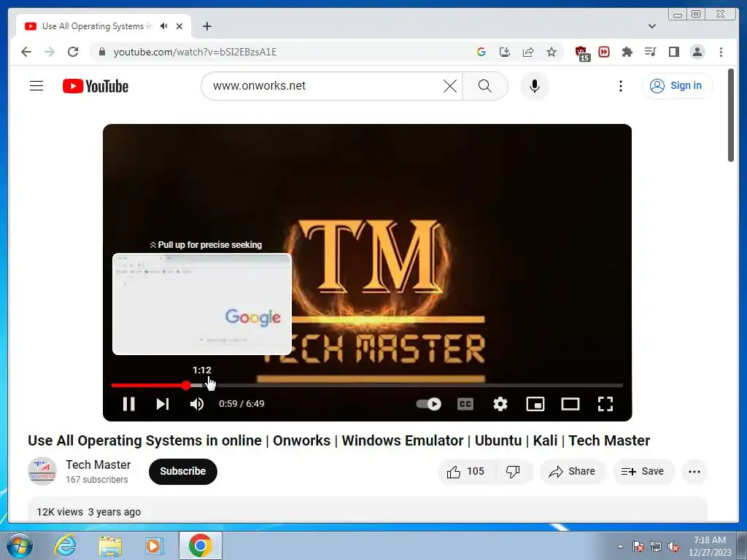Viewport: 747px width, 560px height.
Task: Open the tab search dropdown arrow
Action: point(652,26)
